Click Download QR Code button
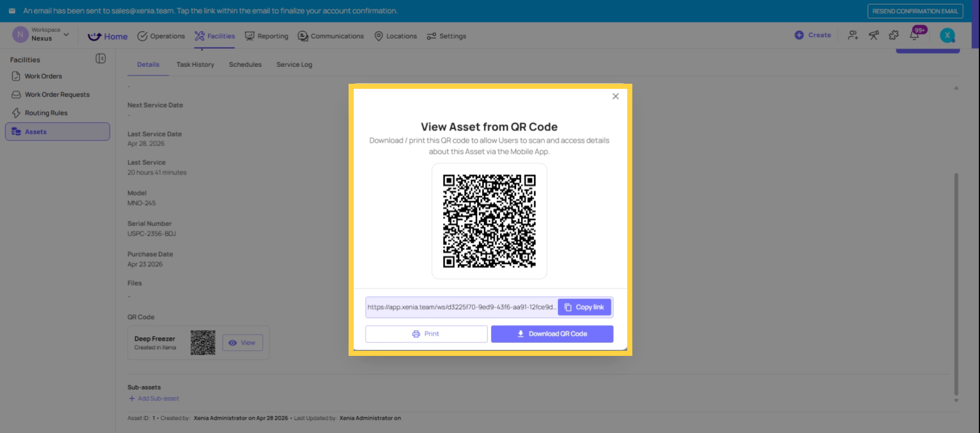Image resolution: width=980 pixels, height=433 pixels. pos(552,334)
